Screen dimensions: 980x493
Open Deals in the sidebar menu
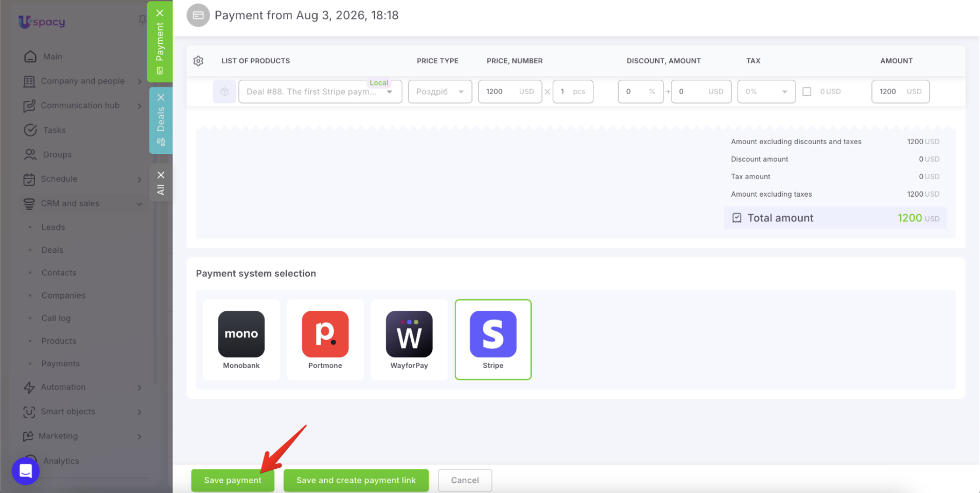click(x=52, y=250)
